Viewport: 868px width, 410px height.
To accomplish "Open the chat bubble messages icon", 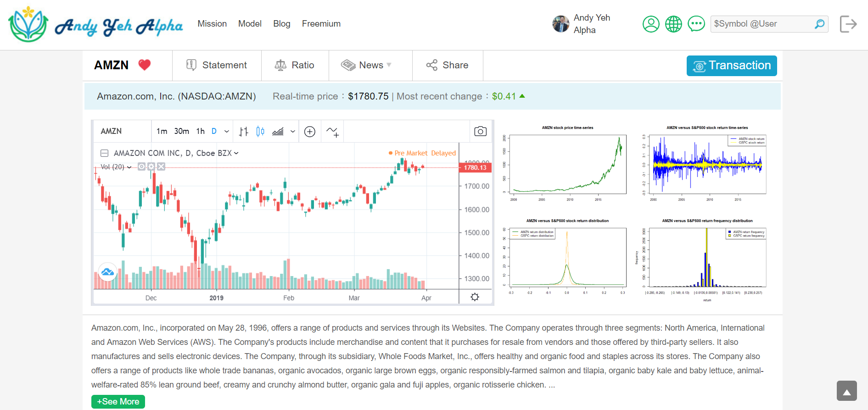I will [x=696, y=24].
